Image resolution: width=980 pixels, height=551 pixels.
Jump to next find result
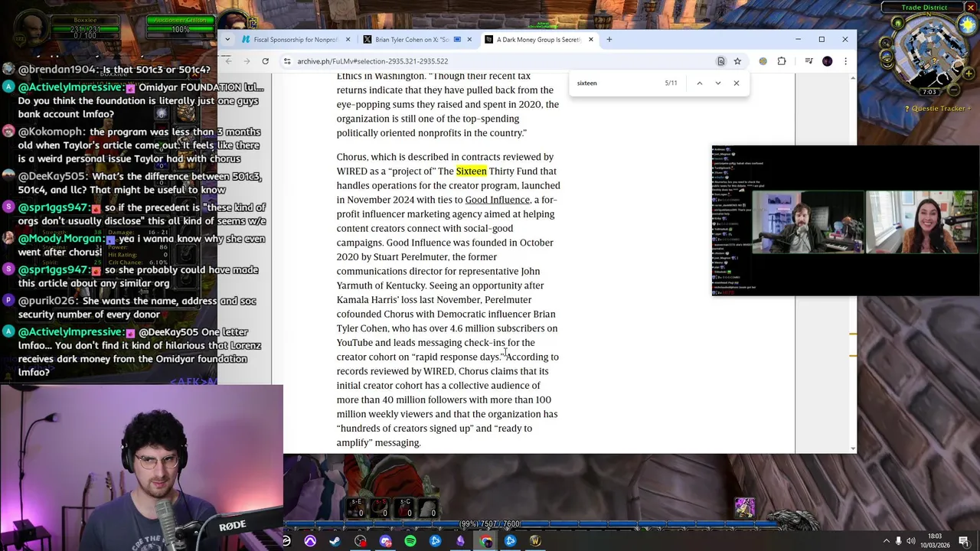717,83
